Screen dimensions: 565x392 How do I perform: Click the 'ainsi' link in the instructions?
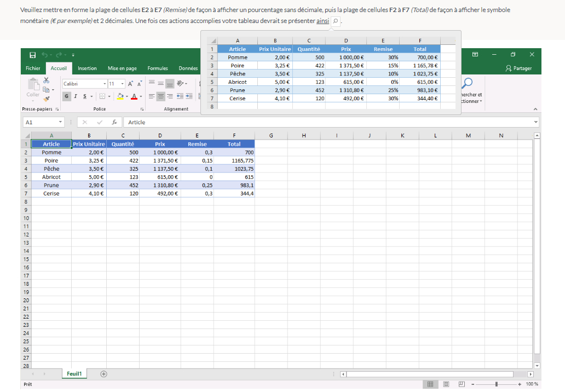322,21
